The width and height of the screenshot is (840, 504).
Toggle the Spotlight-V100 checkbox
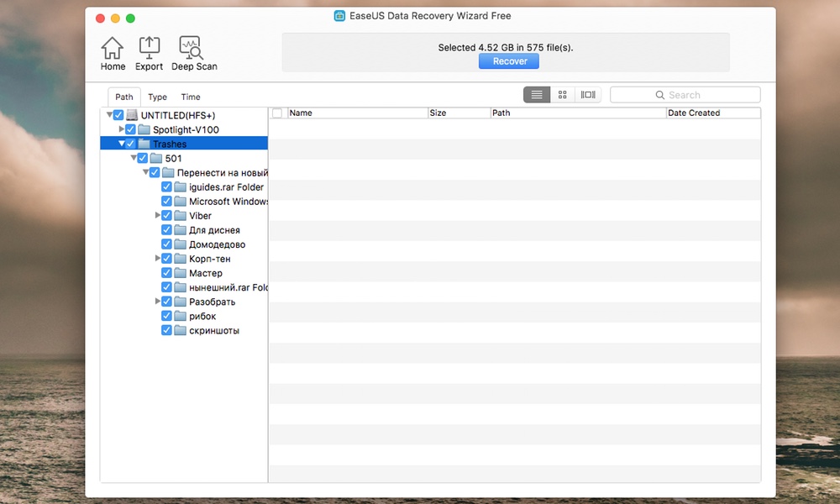(130, 129)
